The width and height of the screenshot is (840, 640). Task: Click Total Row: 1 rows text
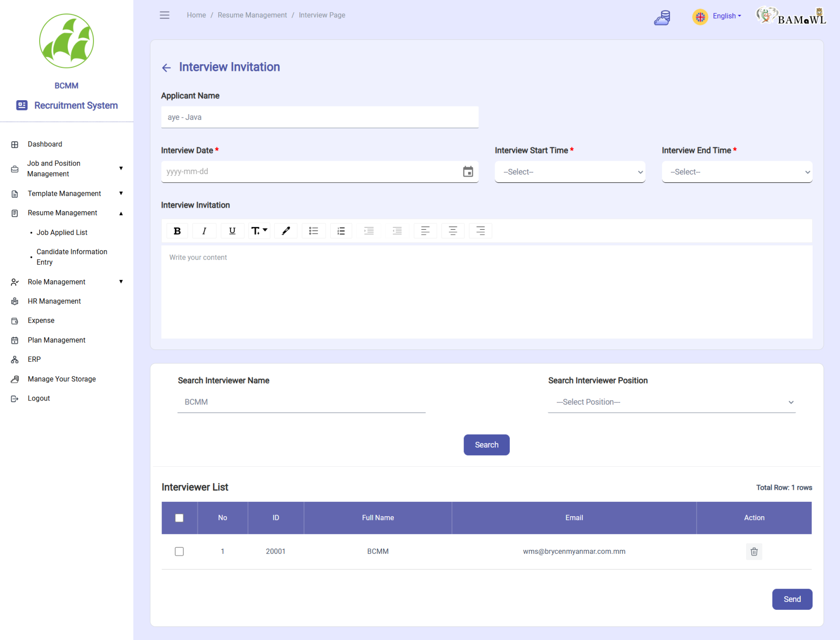[784, 488]
